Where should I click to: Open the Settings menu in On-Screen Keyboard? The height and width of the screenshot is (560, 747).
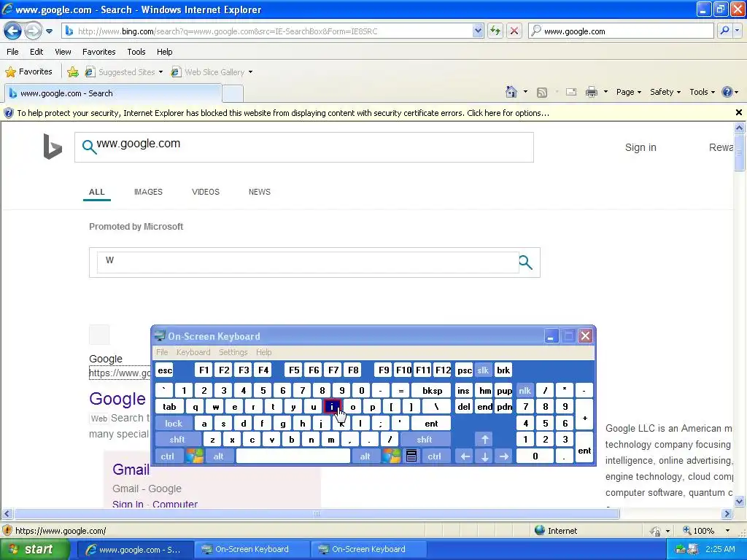pyautogui.click(x=233, y=352)
